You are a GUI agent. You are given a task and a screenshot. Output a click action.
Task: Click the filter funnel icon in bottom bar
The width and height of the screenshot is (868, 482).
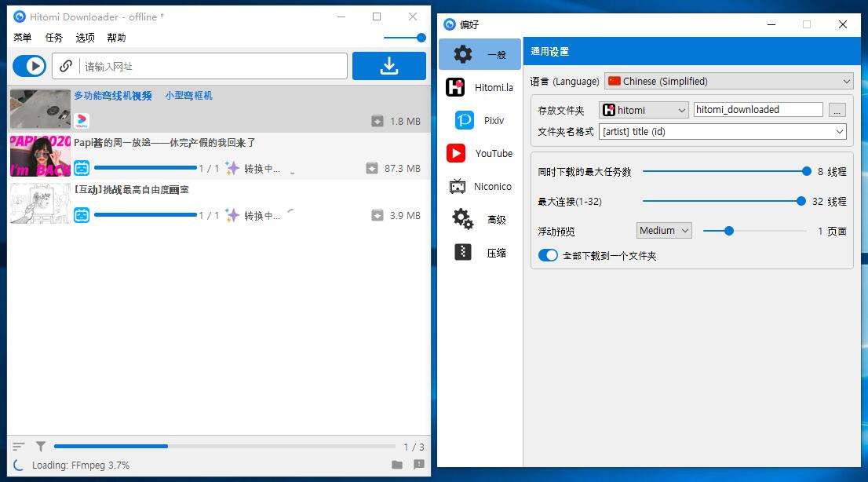41,446
